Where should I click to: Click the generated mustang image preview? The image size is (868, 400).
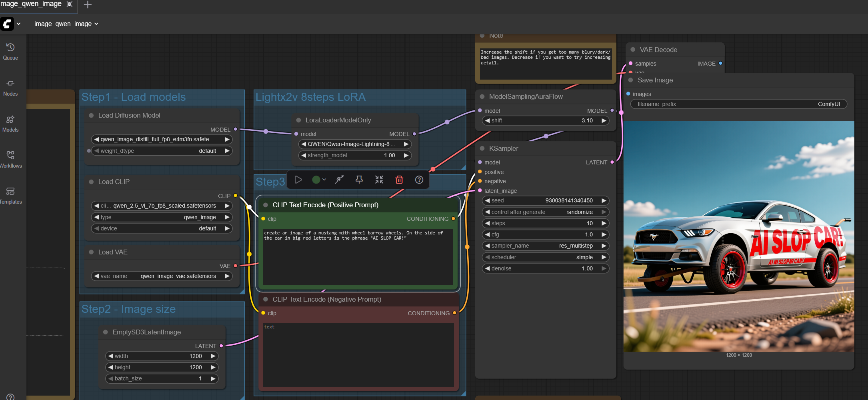coord(739,236)
